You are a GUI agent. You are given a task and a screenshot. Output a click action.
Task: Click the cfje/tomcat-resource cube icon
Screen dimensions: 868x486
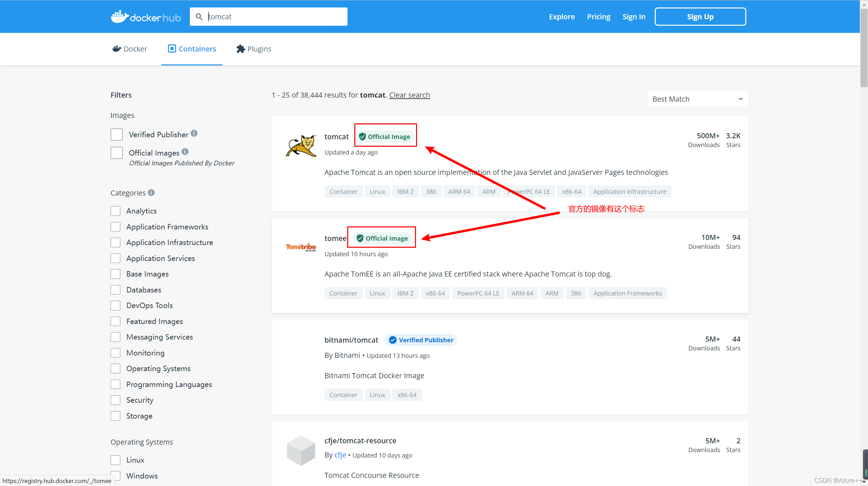point(301,450)
